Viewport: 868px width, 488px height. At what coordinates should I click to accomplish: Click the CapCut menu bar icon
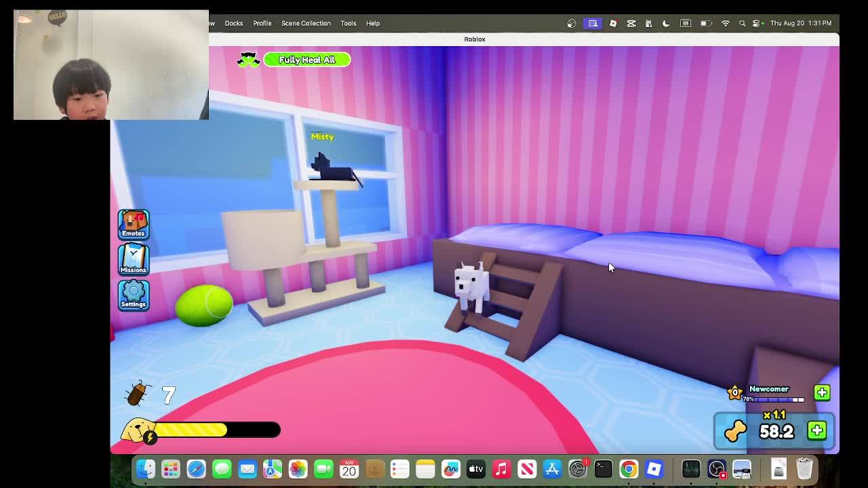[x=631, y=23]
